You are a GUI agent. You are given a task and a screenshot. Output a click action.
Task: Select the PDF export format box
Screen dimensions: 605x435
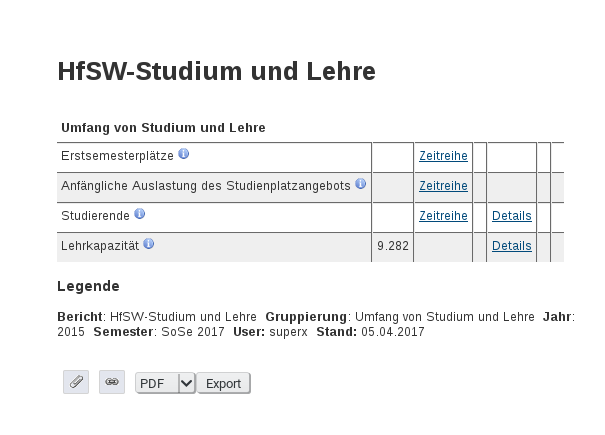click(x=165, y=383)
